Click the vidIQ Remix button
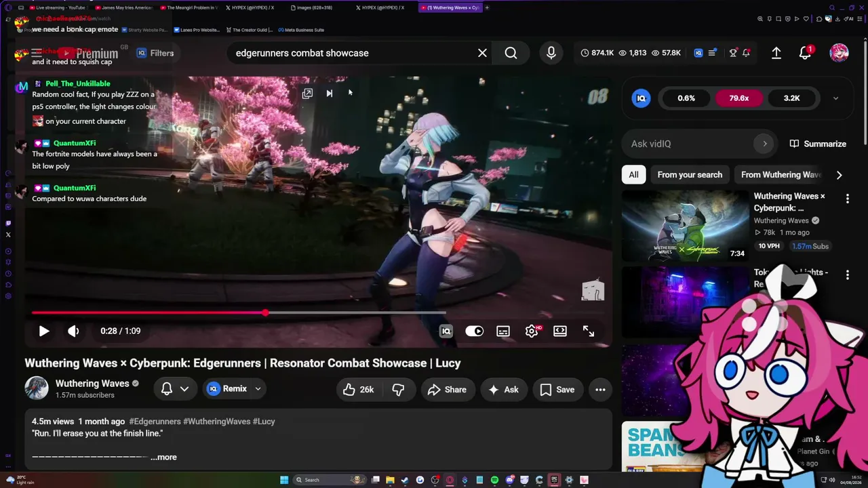The image size is (868, 488). click(227, 389)
